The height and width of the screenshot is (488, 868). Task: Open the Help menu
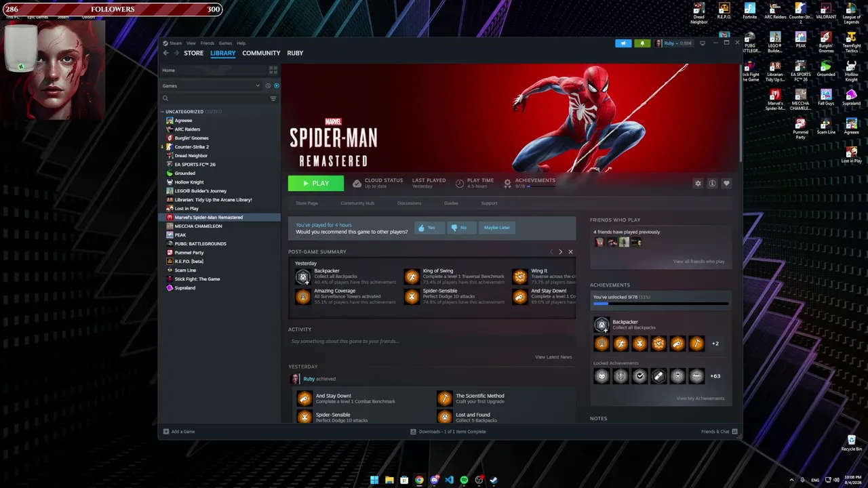pyautogui.click(x=241, y=43)
